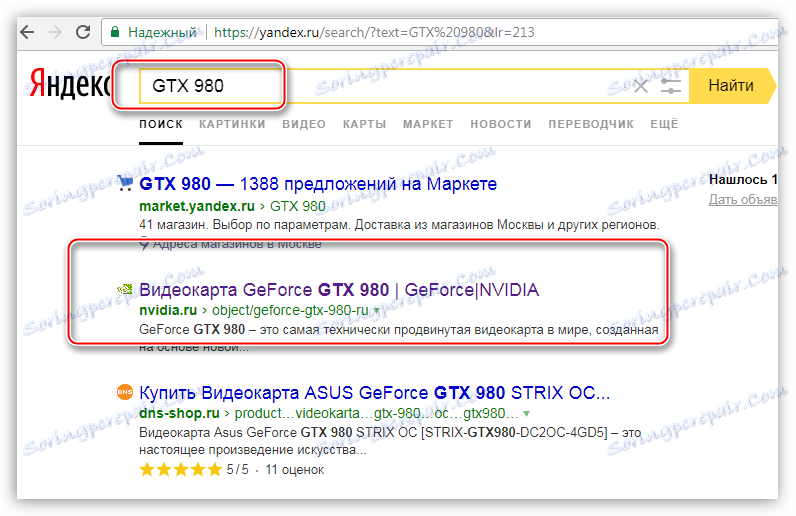
Task: Click the browser address bar URL
Action: tap(374, 33)
